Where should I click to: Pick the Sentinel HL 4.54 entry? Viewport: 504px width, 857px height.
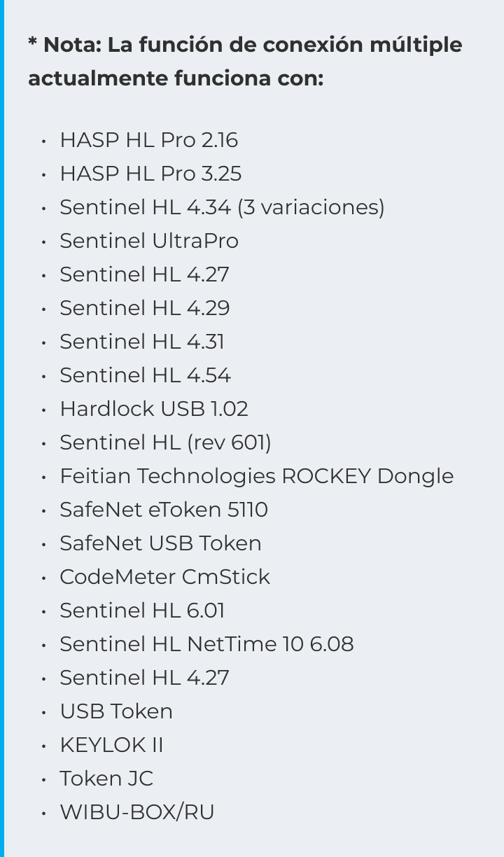click(145, 375)
